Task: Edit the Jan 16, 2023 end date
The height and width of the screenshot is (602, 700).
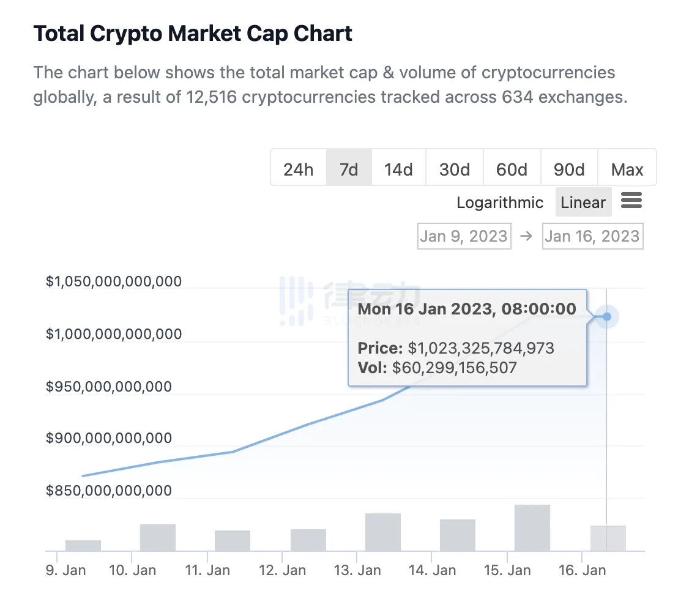Action: pos(592,236)
